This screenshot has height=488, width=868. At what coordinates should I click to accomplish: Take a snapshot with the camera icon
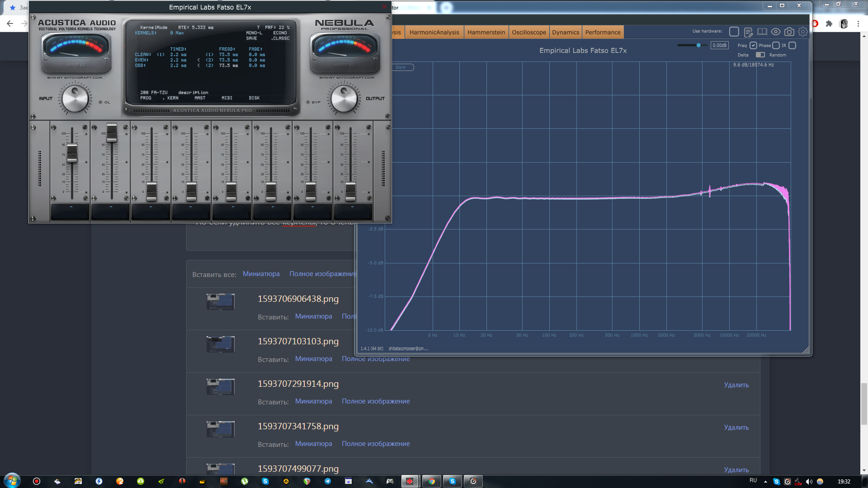(x=789, y=32)
